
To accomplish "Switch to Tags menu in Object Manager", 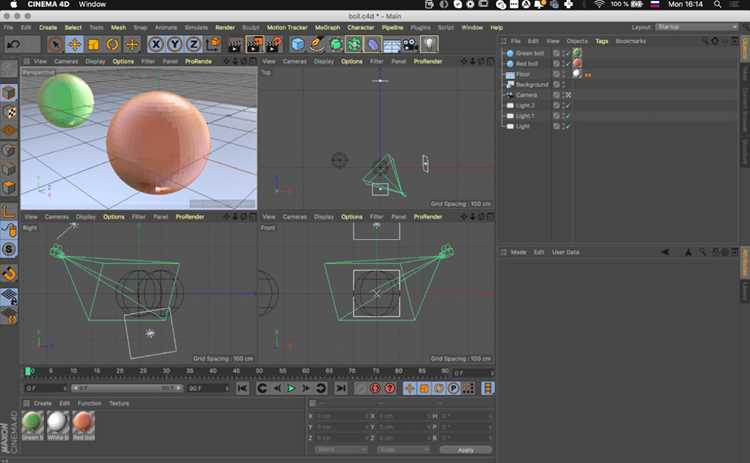I will coord(602,41).
